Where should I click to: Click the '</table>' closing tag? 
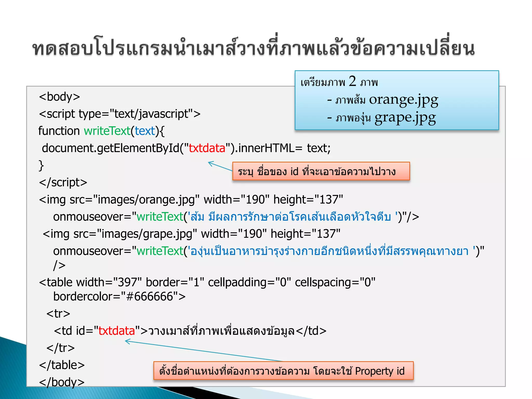point(62,365)
